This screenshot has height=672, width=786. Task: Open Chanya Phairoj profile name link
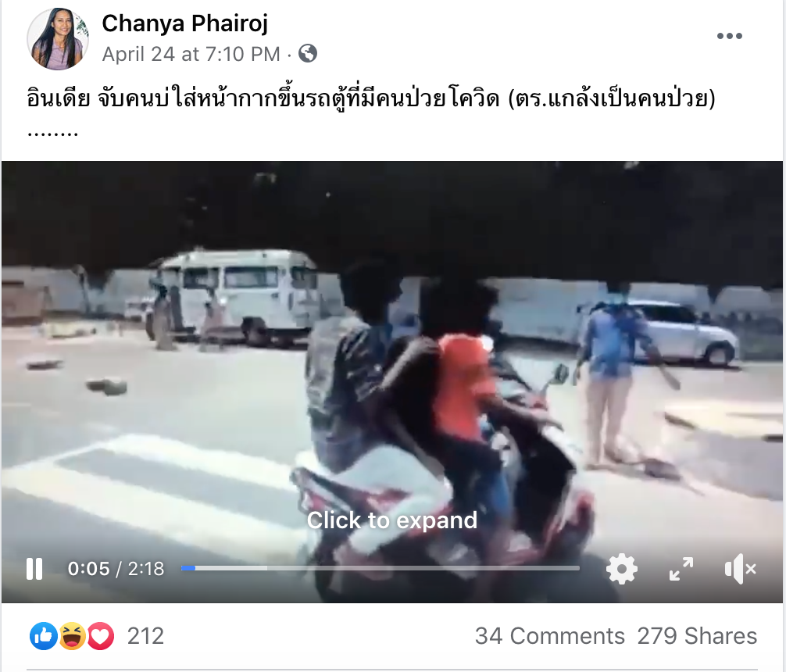point(185,23)
